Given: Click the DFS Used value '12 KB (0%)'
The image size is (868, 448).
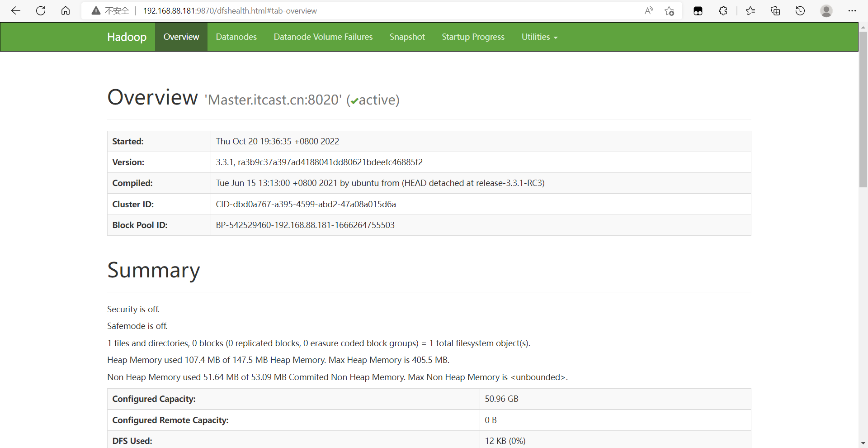Looking at the screenshot, I should pyautogui.click(x=505, y=441).
